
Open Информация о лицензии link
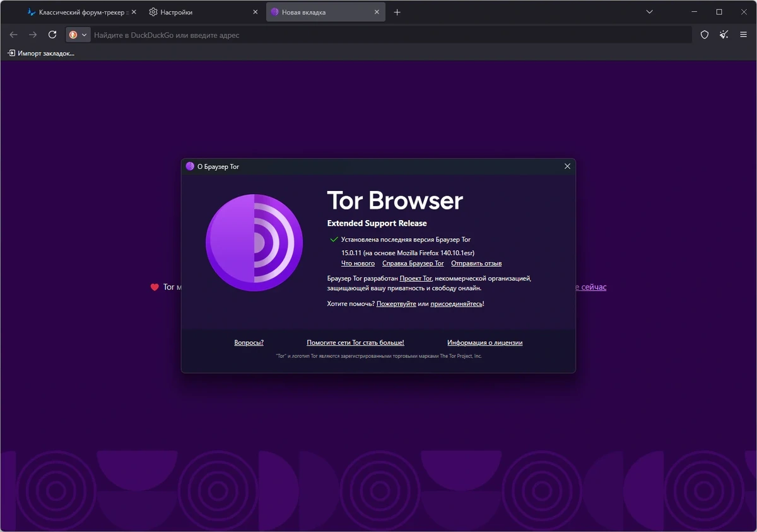(x=484, y=343)
